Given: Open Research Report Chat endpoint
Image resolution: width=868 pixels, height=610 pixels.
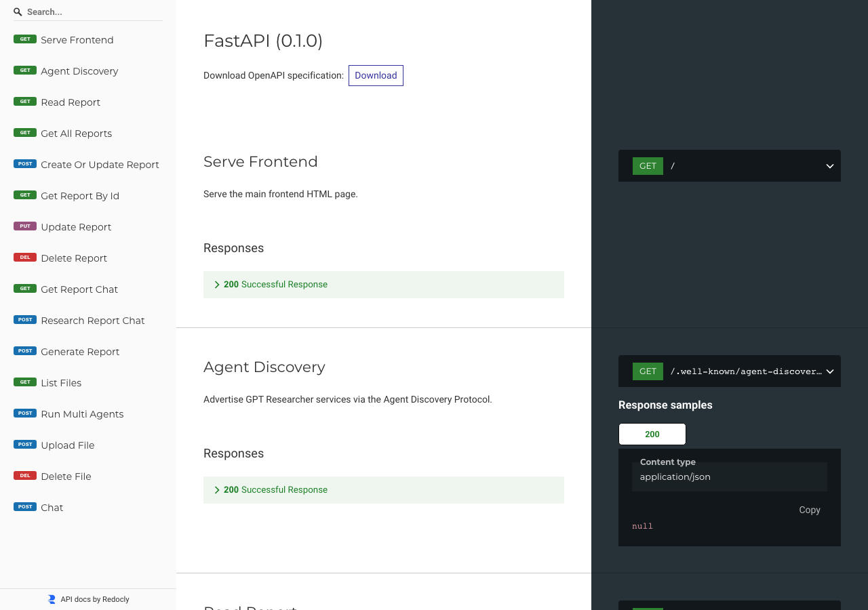Looking at the screenshot, I should pyautogui.click(x=88, y=321).
